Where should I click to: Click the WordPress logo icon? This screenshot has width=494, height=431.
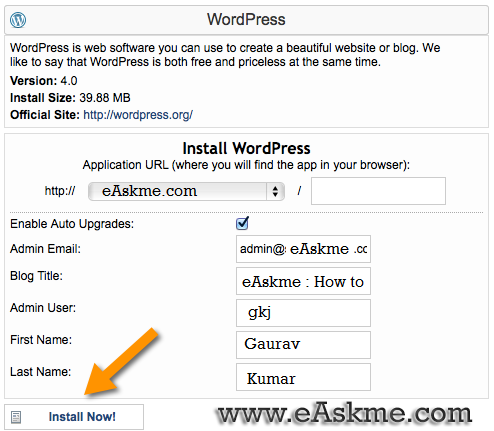pos(18,20)
